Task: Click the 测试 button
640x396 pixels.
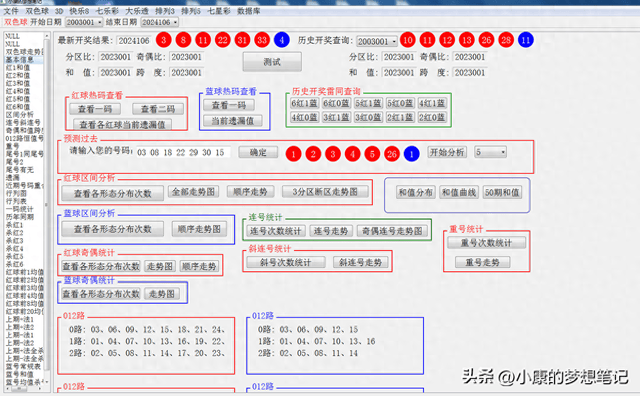Action: coord(272,62)
